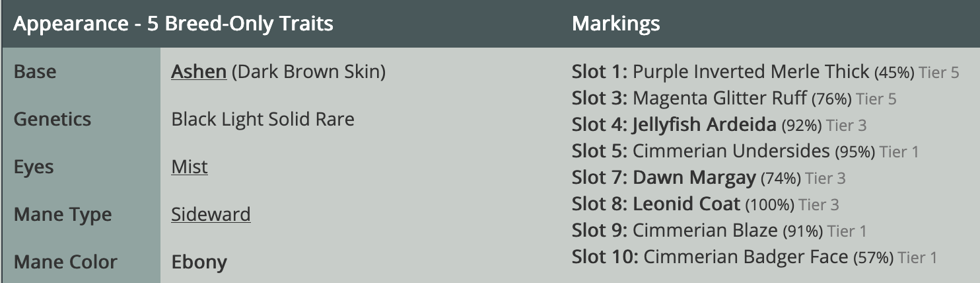Select Black Light Solid Rare genetics text

[x=263, y=119]
